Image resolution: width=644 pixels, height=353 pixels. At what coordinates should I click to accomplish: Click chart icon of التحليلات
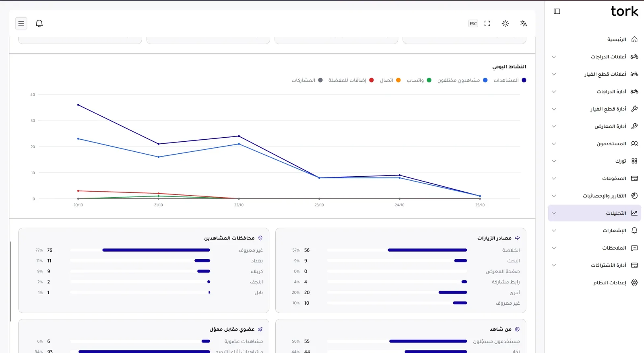pos(634,213)
